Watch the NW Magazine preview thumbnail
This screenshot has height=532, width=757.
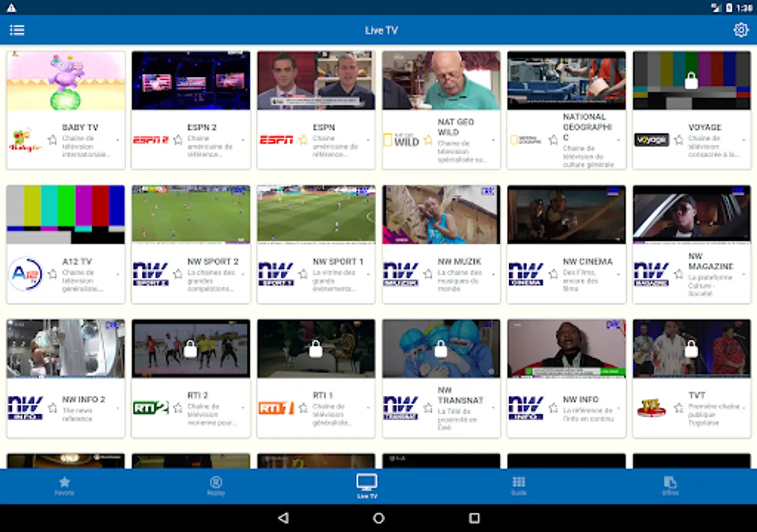[691, 214]
